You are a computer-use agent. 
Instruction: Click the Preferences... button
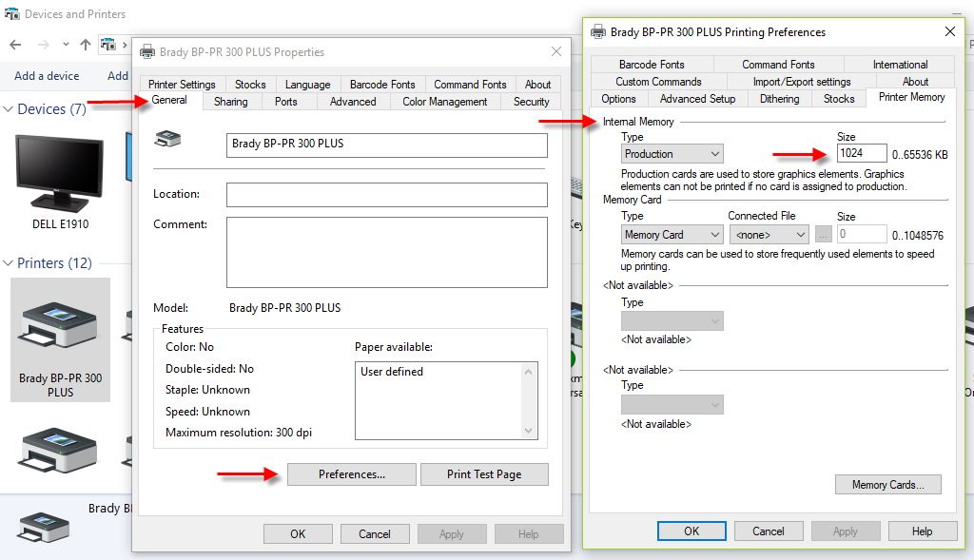point(351,474)
